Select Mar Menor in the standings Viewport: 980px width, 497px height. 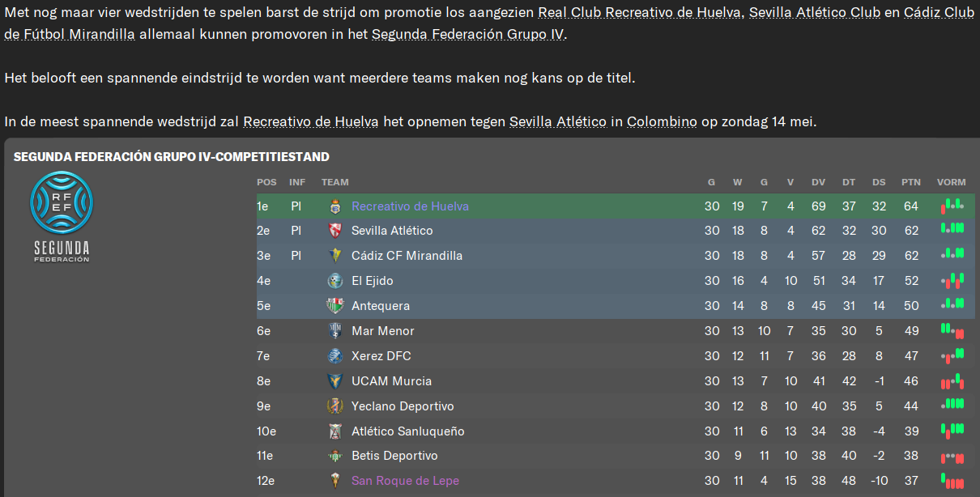point(382,331)
